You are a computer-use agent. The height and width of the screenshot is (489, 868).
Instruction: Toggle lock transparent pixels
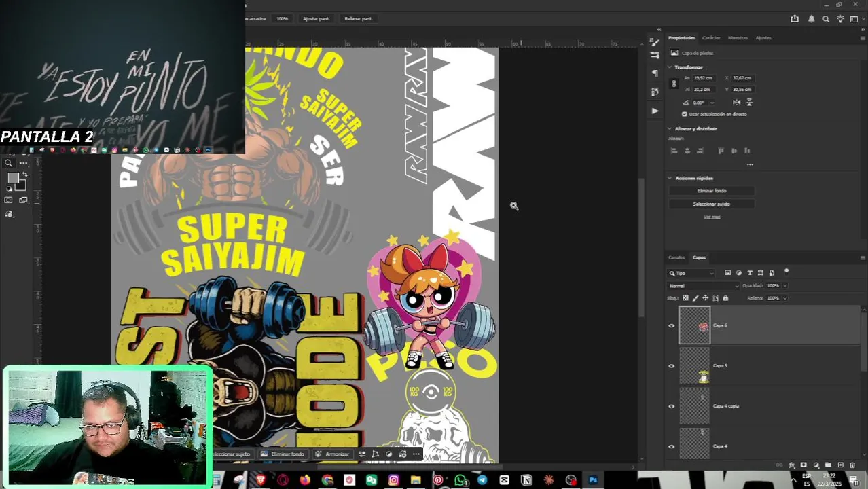685,298
